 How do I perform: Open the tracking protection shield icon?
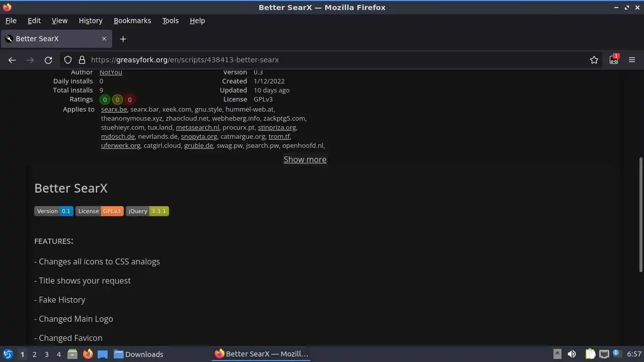click(68, 60)
